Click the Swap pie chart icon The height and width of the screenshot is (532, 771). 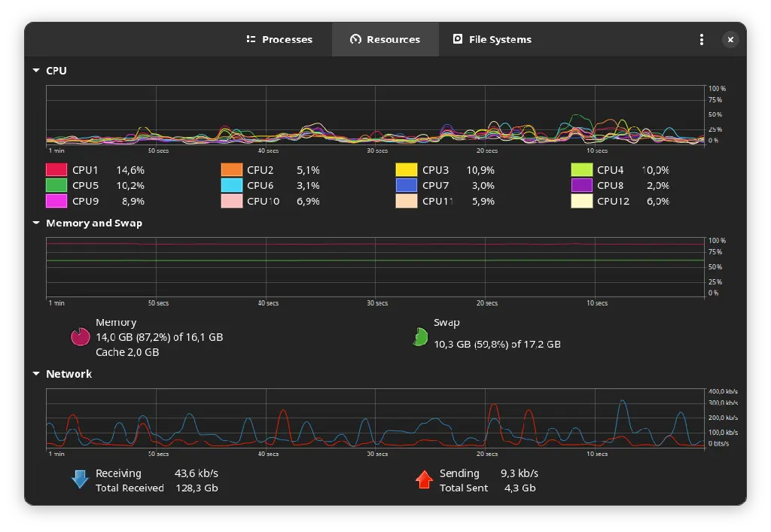pyautogui.click(x=419, y=337)
